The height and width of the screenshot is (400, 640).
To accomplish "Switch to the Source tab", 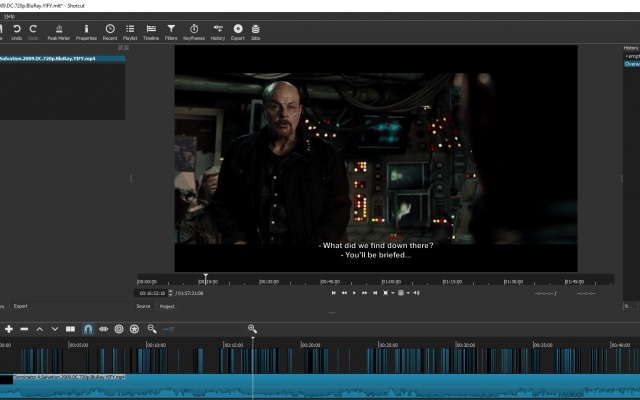I will pos(143,306).
